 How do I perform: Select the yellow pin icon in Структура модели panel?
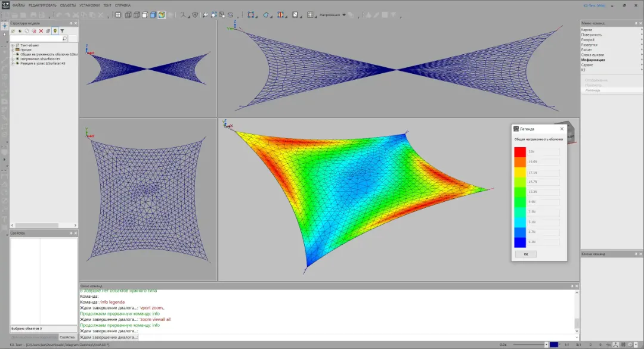point(55,32)
